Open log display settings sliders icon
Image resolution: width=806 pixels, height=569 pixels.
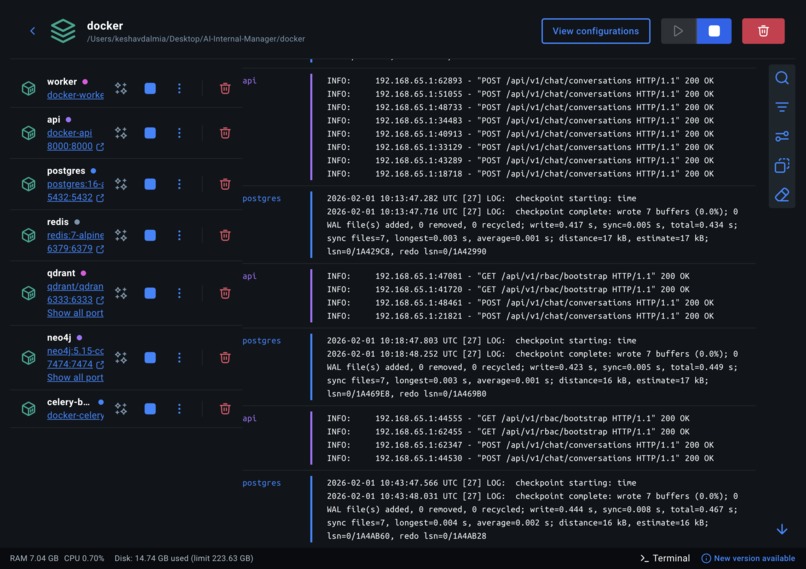click(781, 136)
